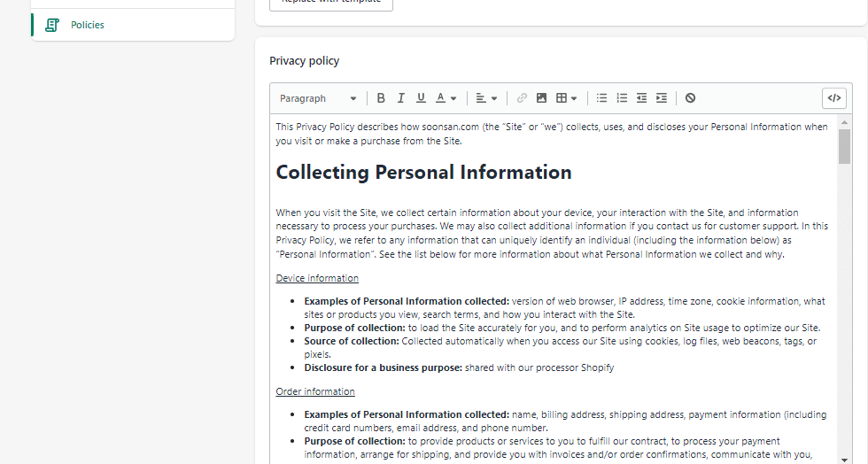Click 'Disclosure for a business purpose:' text
This screenshot has width=868, height=464.
coord(383,367)
